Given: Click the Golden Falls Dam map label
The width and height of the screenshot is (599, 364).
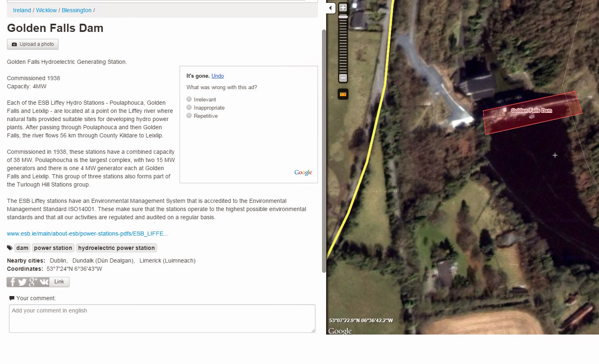Looking at the screenshot, I should (531, 110).
